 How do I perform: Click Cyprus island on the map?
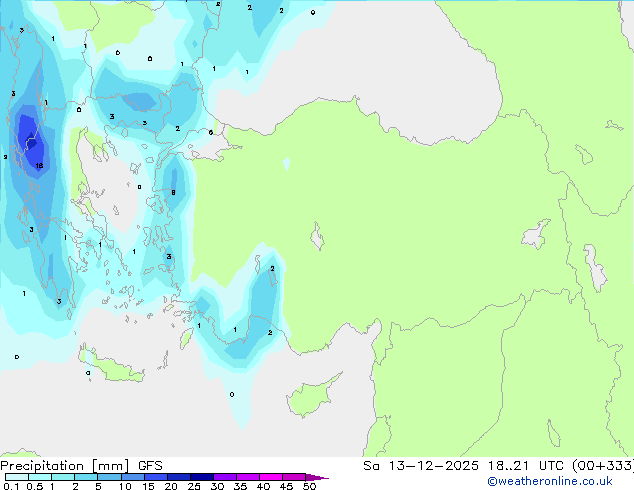coord(309,398)
